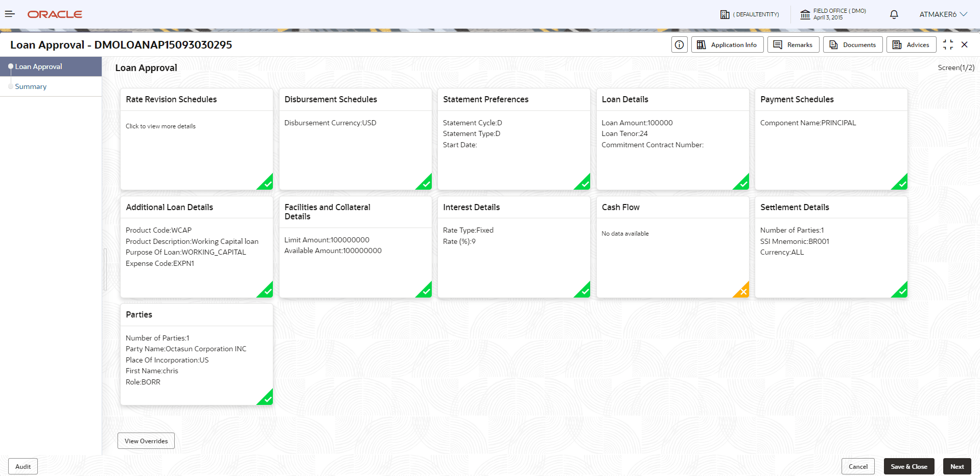This screenshot has width=980, height=476.
Task: Click Cash Flow orange cross badge
Action: (x=743, y=291)
